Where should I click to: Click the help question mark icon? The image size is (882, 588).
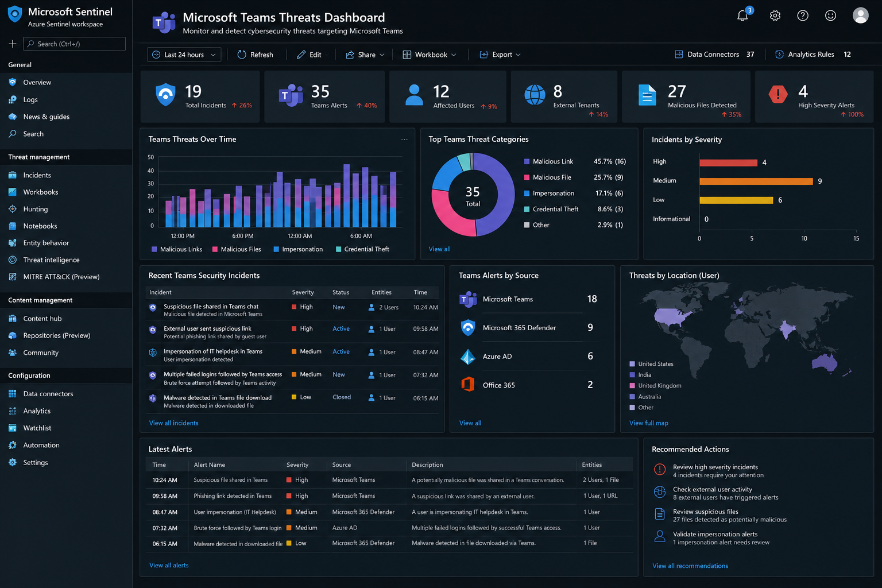click(x=803, y=16)
